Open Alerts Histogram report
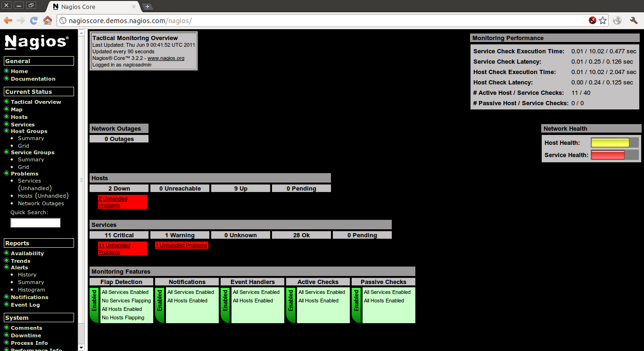This screenshot has height=351, width=644. point(32,290)
